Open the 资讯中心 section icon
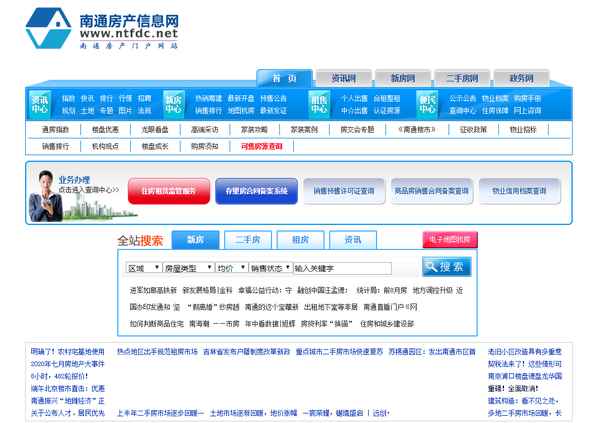Screen dimensions: 600x423 pyautogui.click(x=40, y=104)
